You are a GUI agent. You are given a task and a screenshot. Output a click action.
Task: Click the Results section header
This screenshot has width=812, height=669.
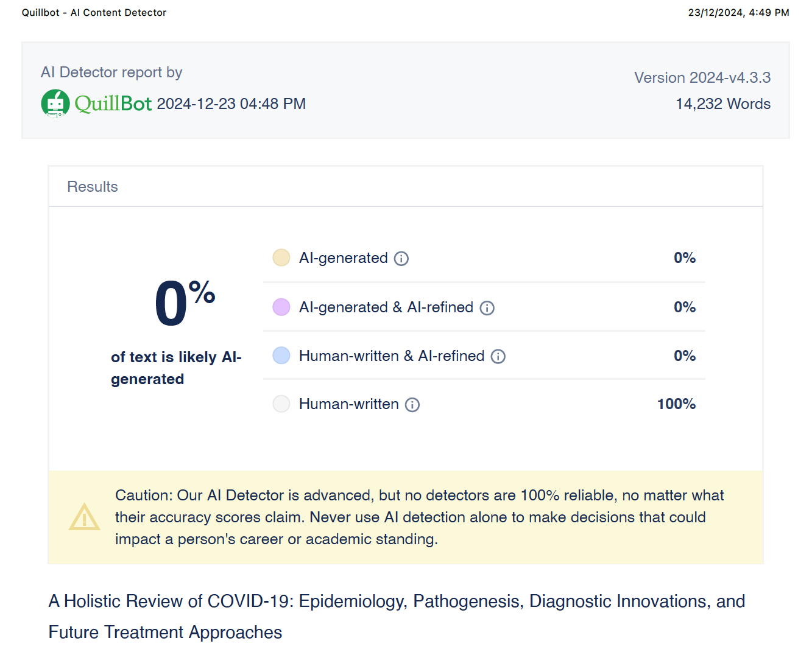pyautogui.click(x=93, y=187)
